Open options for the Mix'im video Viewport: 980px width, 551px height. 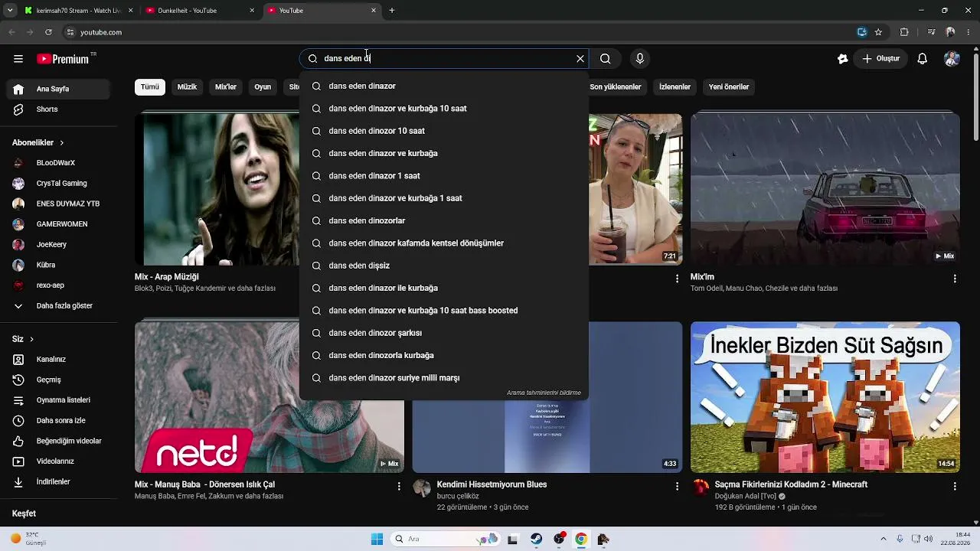click(955, 279)
